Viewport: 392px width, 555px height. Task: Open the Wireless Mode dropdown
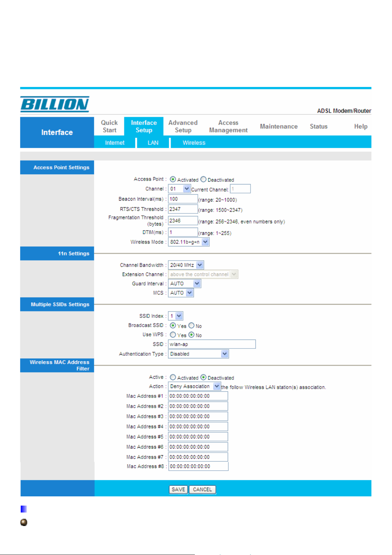pos(189,242)
